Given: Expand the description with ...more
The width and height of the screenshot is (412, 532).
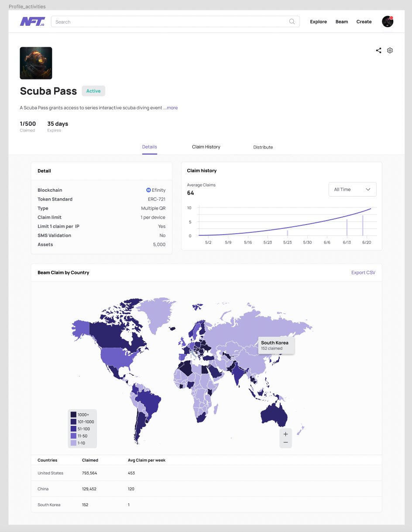Looking at the screenshot, I should (171, 108).
